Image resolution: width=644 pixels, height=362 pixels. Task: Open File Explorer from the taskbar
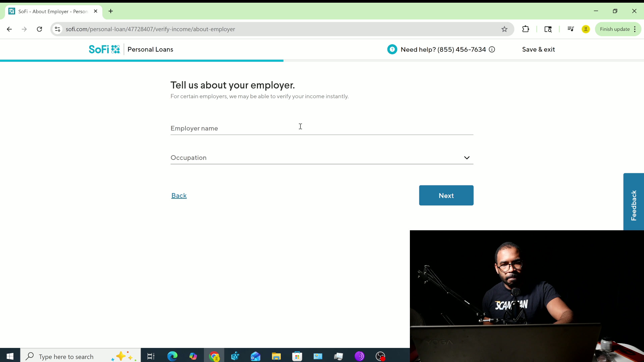pos(276,356)
